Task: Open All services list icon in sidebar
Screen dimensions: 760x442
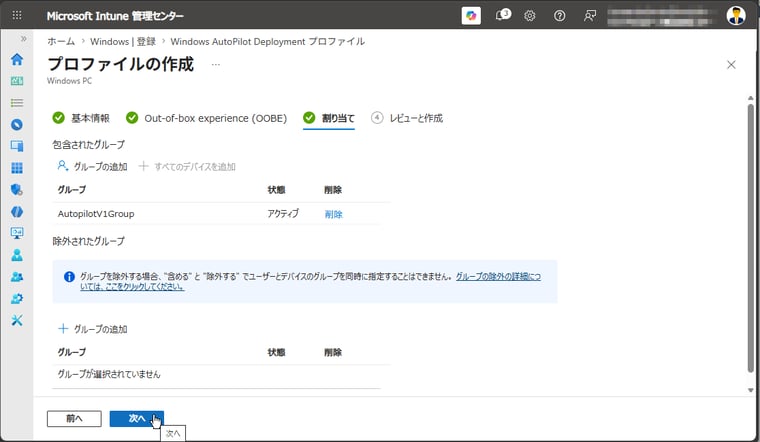Action: pos(17,103)
